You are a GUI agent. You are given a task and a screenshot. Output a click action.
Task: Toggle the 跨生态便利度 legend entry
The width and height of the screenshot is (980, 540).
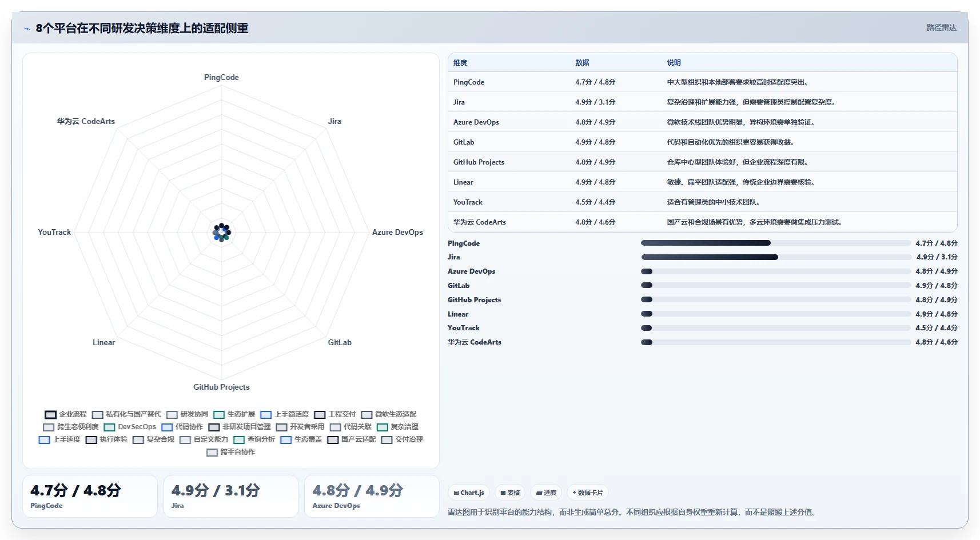click(71, 427)
